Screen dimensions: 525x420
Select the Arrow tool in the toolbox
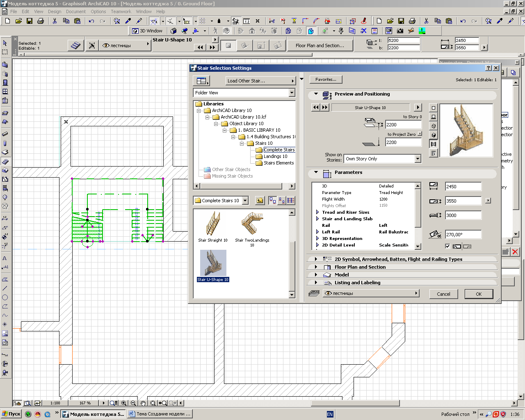click(5, 43)
